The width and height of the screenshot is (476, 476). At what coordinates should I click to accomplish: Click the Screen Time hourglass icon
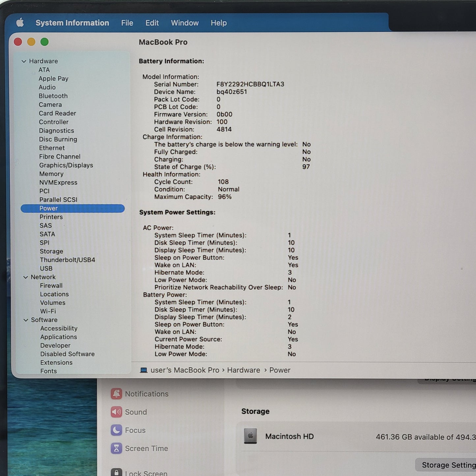point(116,448)
